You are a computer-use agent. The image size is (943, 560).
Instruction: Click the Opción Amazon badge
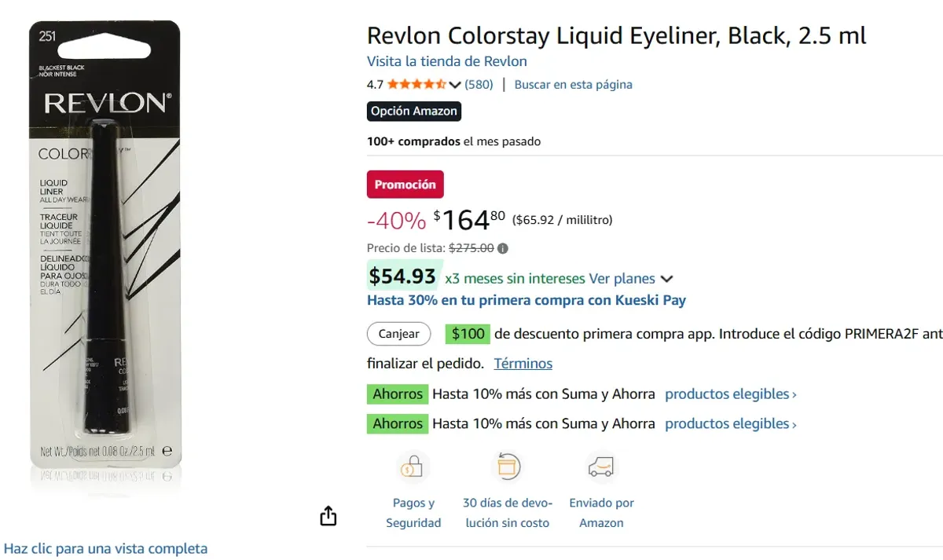point(413,111)
